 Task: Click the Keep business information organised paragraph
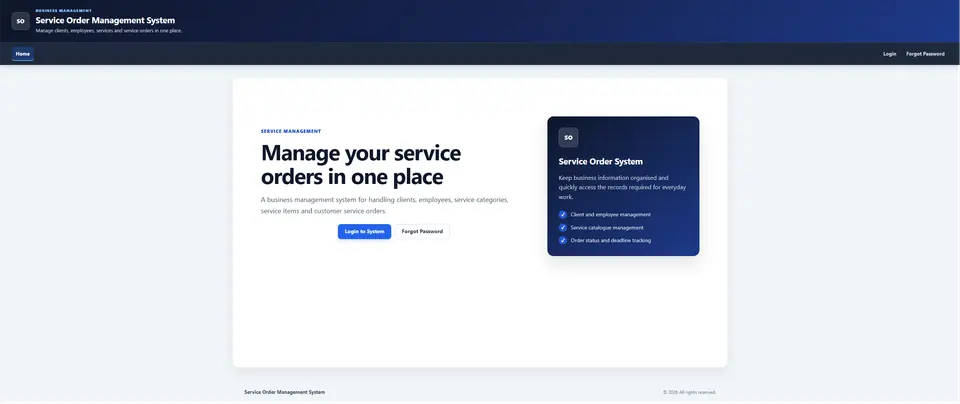click(x=622, y=187)
